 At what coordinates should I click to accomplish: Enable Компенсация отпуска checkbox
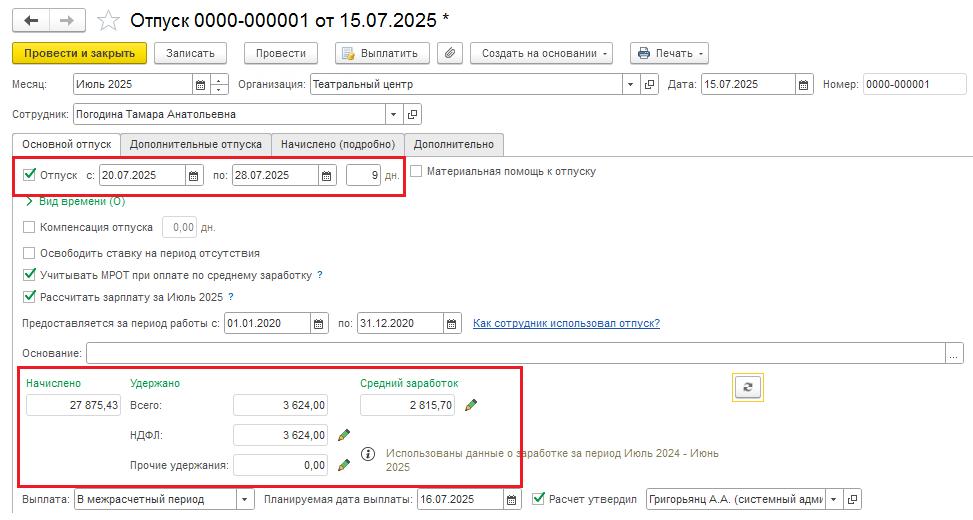[x=29, y=227]
